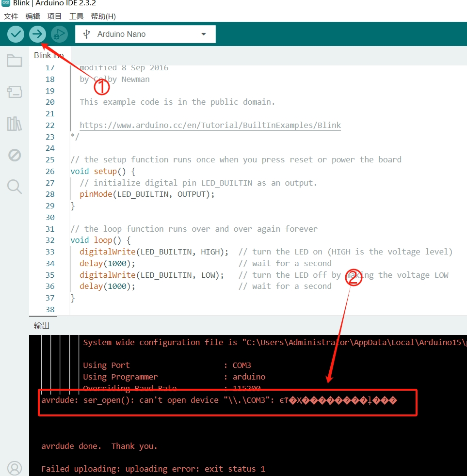Open the arduino.cc Blink tutorial link

point(210,125)
